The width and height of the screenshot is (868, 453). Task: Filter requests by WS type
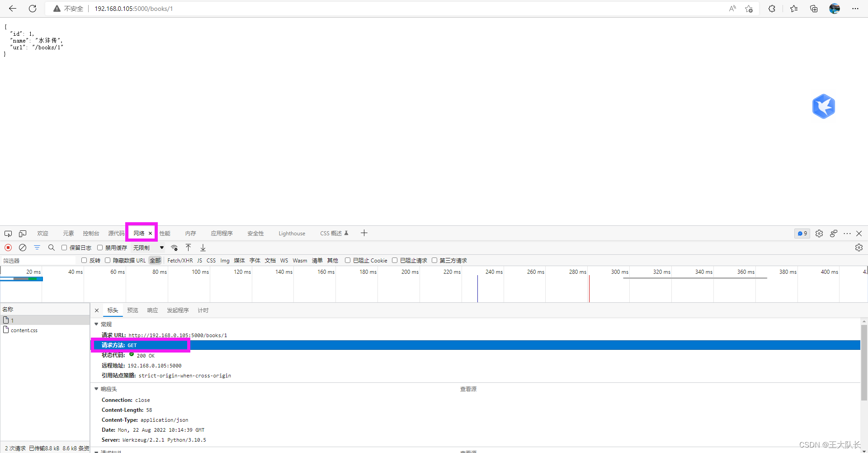pyautogui.click(x=284, y=261)
